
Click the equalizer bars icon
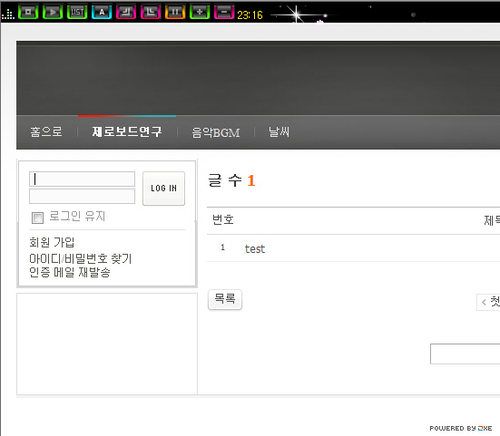[8, 15]
